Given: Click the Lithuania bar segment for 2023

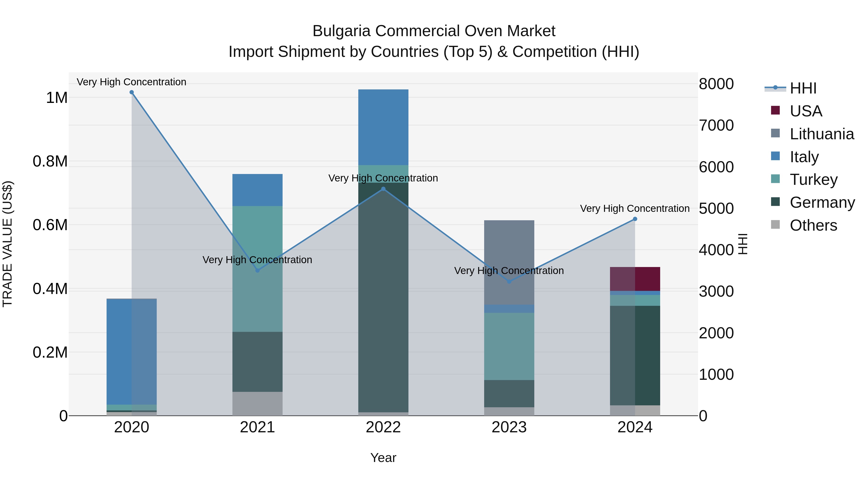Looking at the screenshot, I should [509, 262].
